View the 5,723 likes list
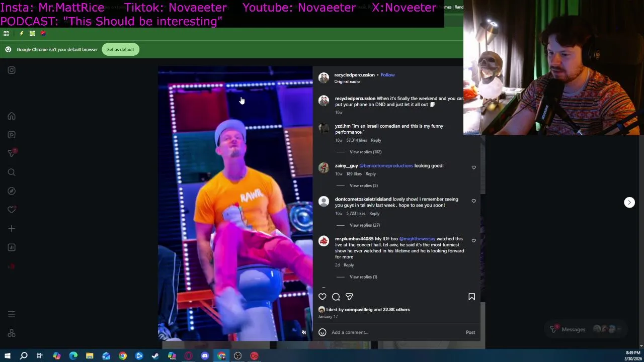Image resolution: width=644 pixels, height=362 pixels. tap(356, 214)
